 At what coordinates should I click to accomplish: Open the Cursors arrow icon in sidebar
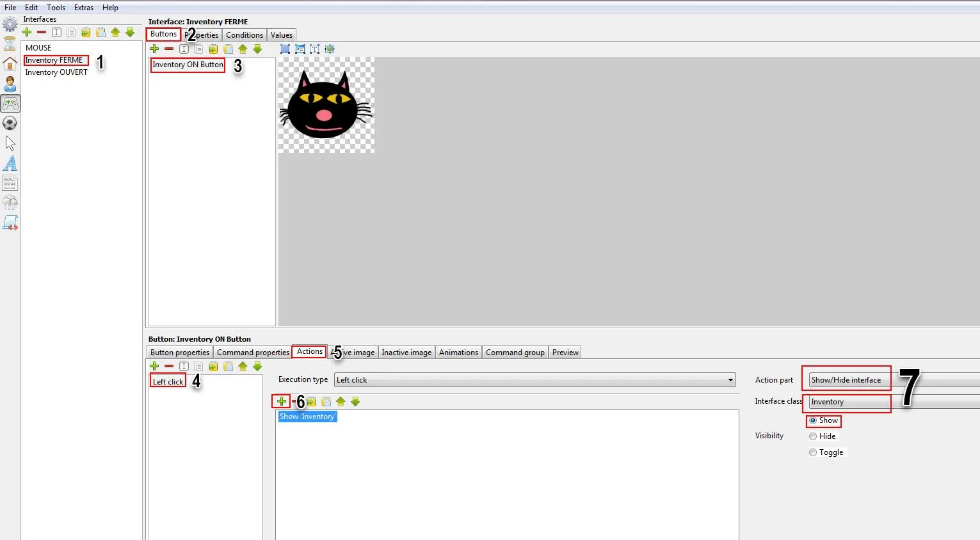[x=10, y=143]
